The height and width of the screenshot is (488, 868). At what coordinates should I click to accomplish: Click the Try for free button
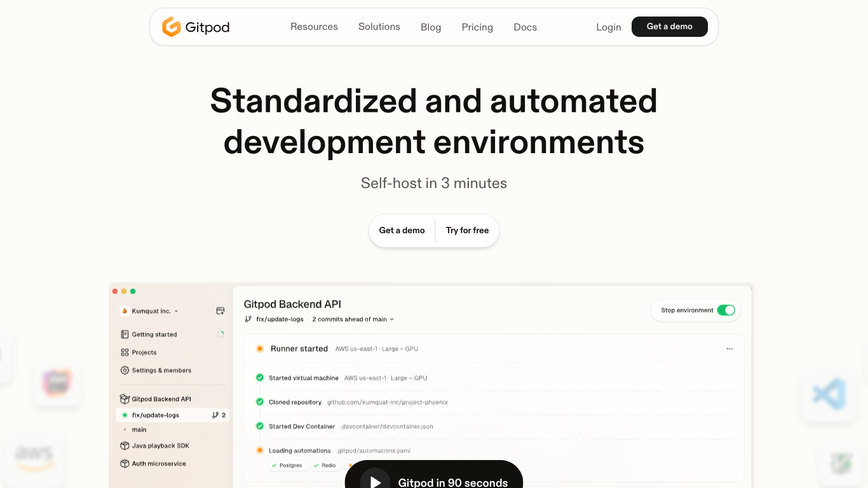point(468,230)
